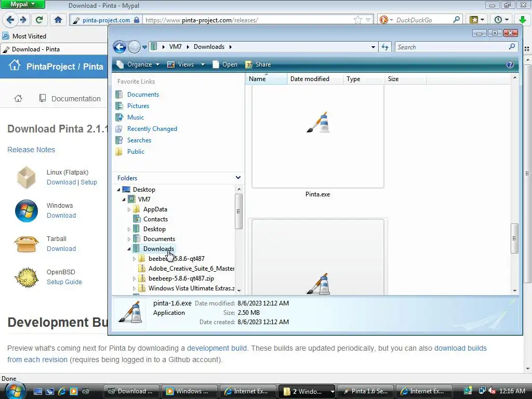
Task: Expand the AppData tree node
Action: point(129,210)
